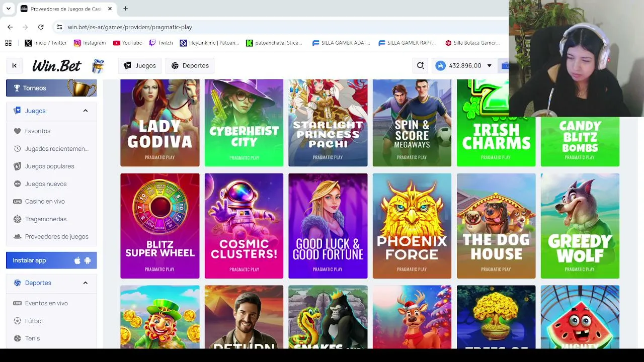Open Tenis in the sidebar

click(32, 338)
